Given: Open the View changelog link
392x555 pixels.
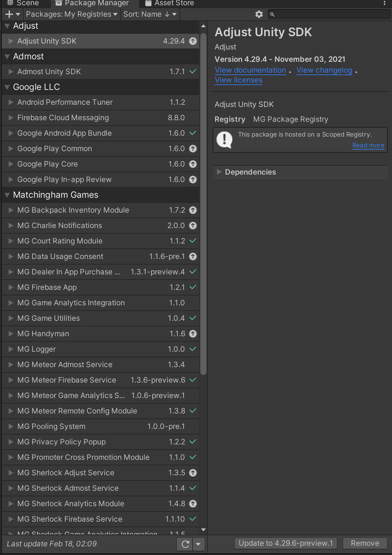Looking at the screenshot, I should [x=324, y=70].
